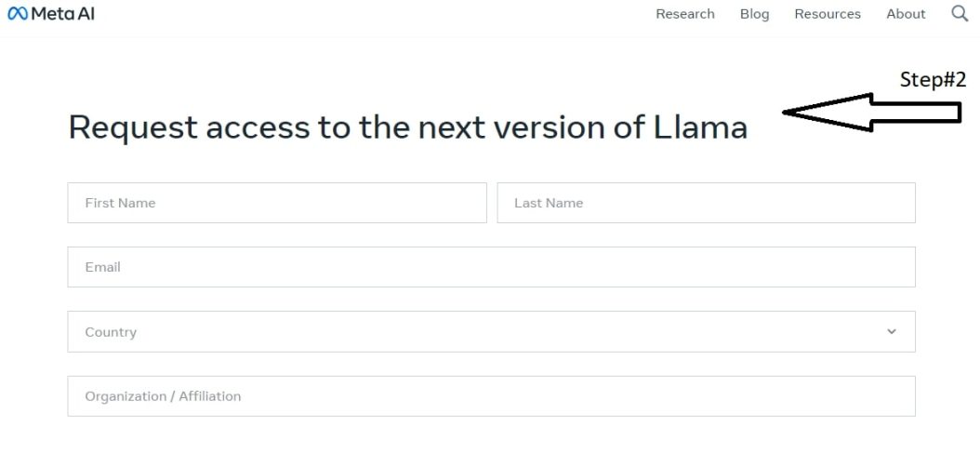Open search with the magnifier icon
Screen dimensions: 980x454
coord(960,13)
